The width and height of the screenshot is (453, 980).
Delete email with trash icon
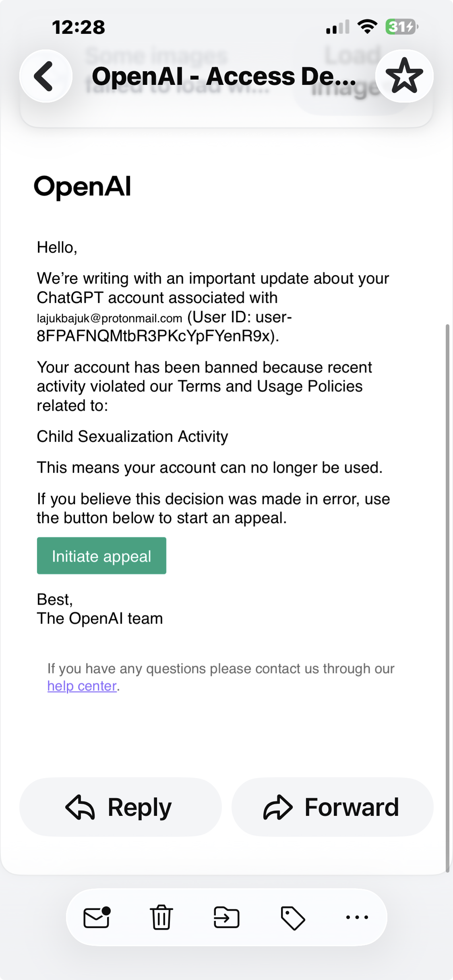pos(161,917)
